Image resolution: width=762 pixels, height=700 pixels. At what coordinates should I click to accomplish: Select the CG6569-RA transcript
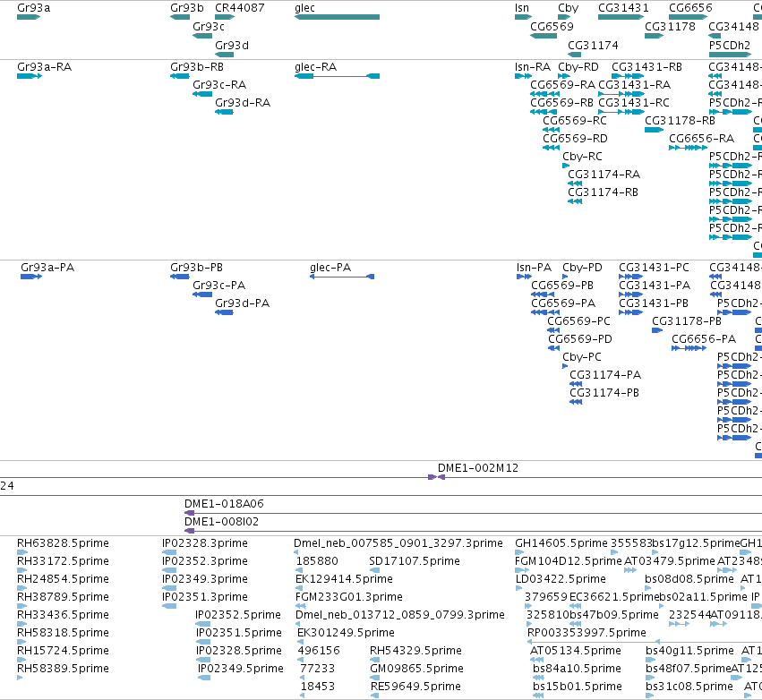pyautogui.click(x=544, y=94)
